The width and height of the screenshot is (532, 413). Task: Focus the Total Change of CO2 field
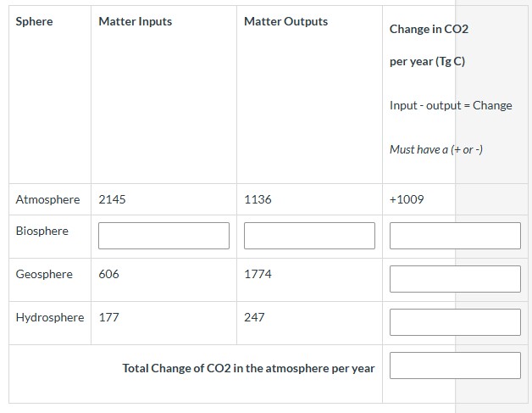coord(455,366)
